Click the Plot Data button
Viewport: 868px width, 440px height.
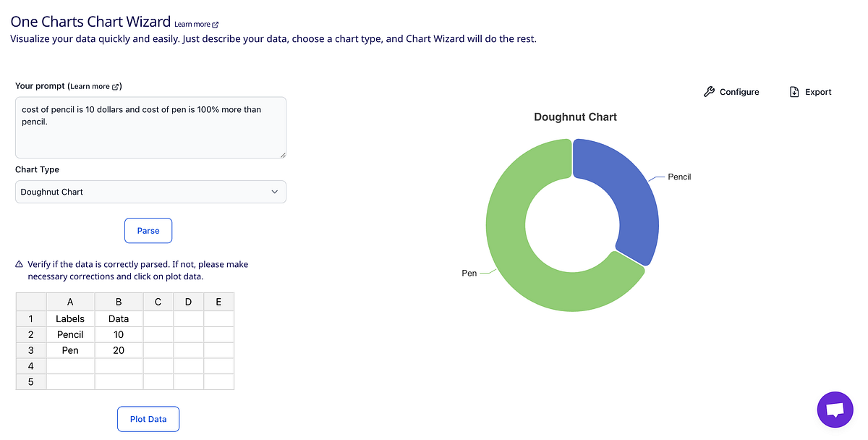click(148, 418)
